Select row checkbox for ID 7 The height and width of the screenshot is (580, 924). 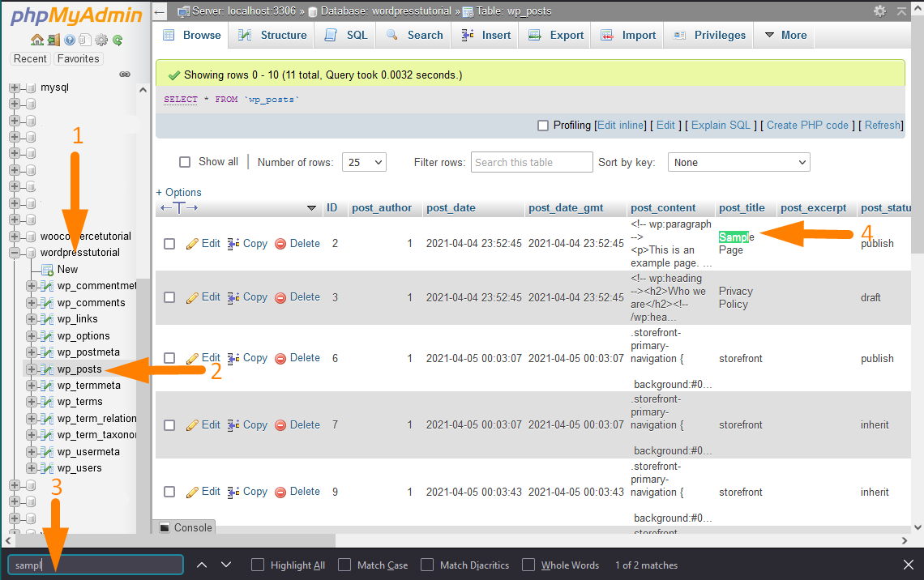pyautogui.click(x=169, y=425)
